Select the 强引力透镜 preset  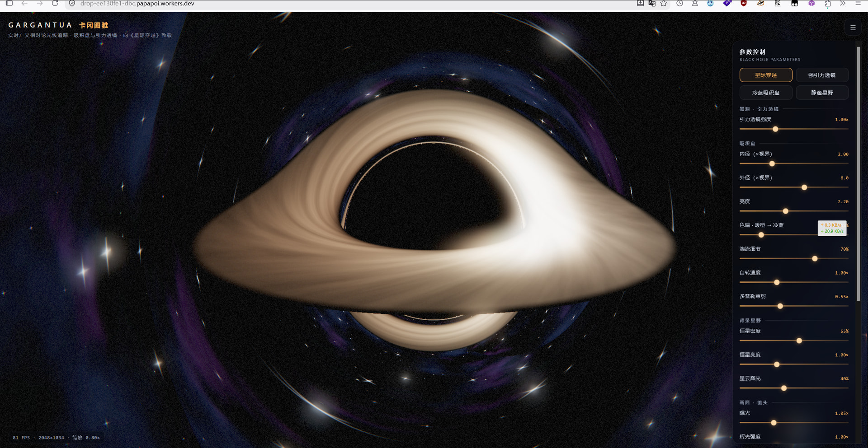(x=822, y=75)
